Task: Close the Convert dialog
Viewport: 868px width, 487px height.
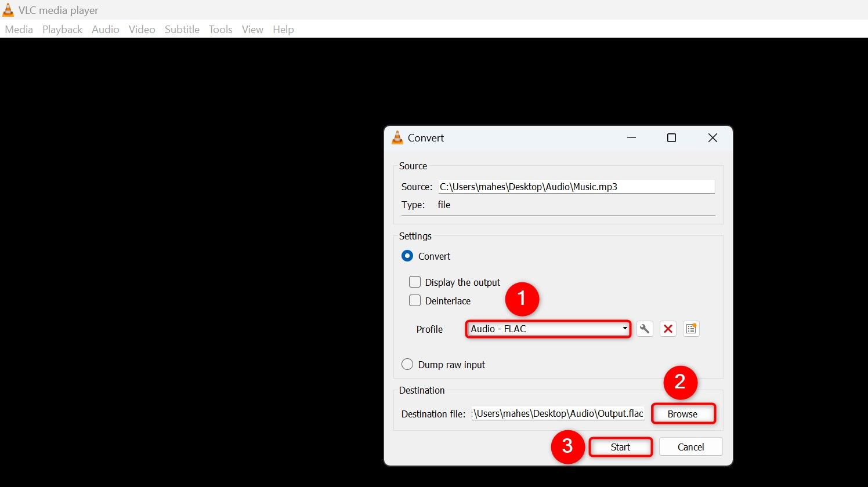Action: pyautogui.click(x=713, y=137)
